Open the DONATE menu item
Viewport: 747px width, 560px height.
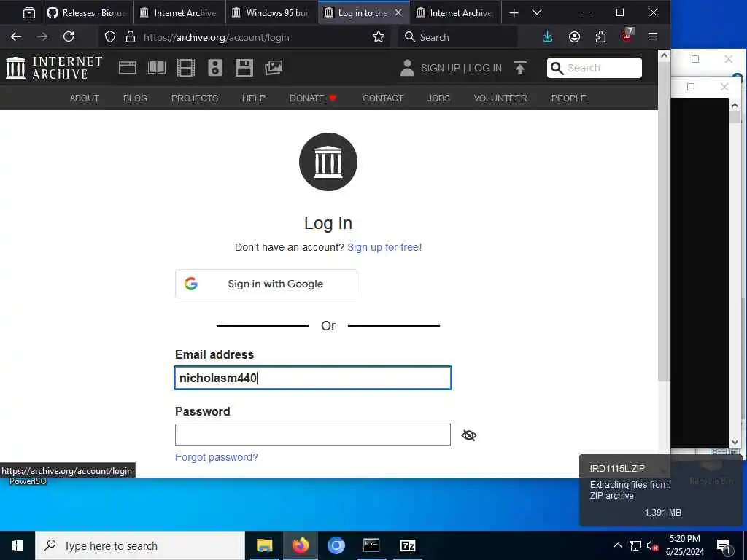312,98
